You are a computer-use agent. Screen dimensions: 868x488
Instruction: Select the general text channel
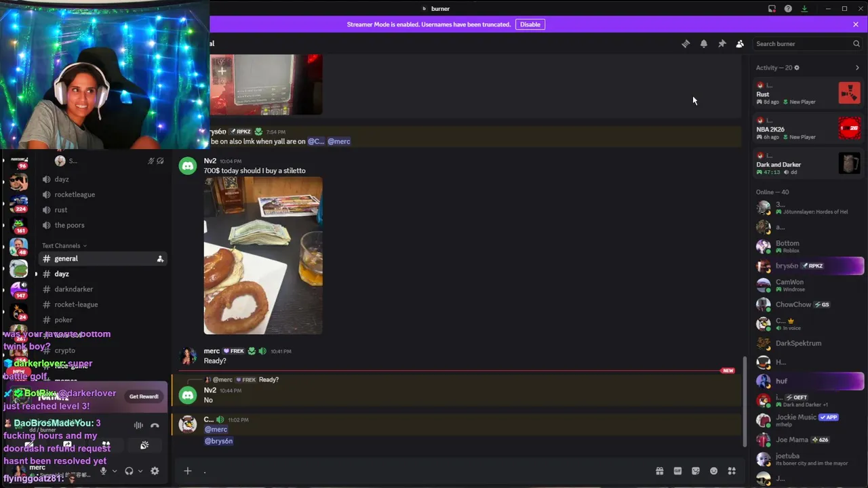point(102,259)
